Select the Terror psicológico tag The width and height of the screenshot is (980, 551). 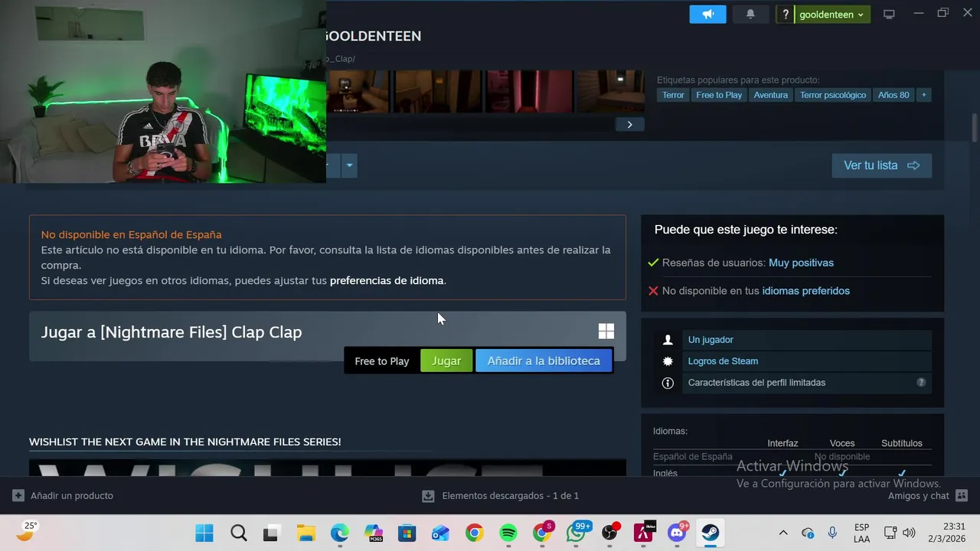click(833, 95)
